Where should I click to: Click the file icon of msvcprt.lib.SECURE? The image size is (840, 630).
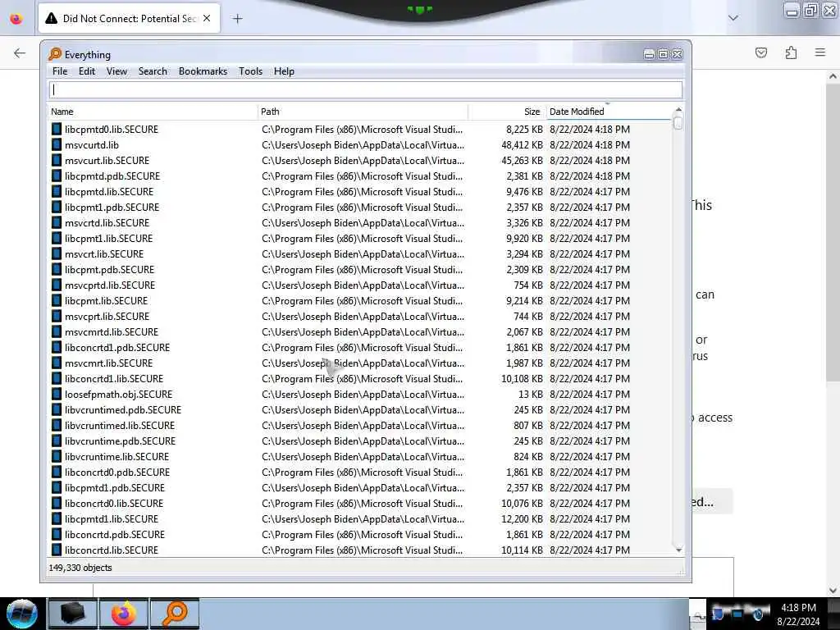(57, 316)
